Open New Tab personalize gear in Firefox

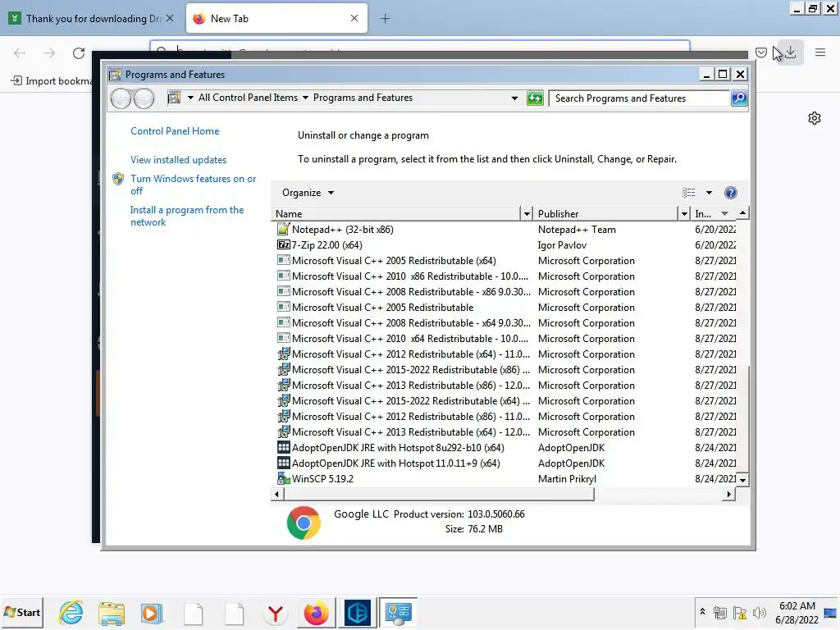(815, 118)
